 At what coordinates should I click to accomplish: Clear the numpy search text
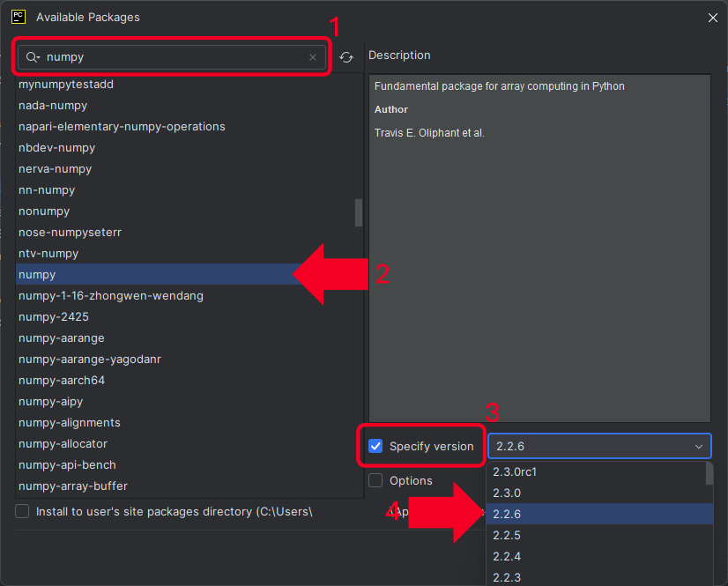coord(313,57)
